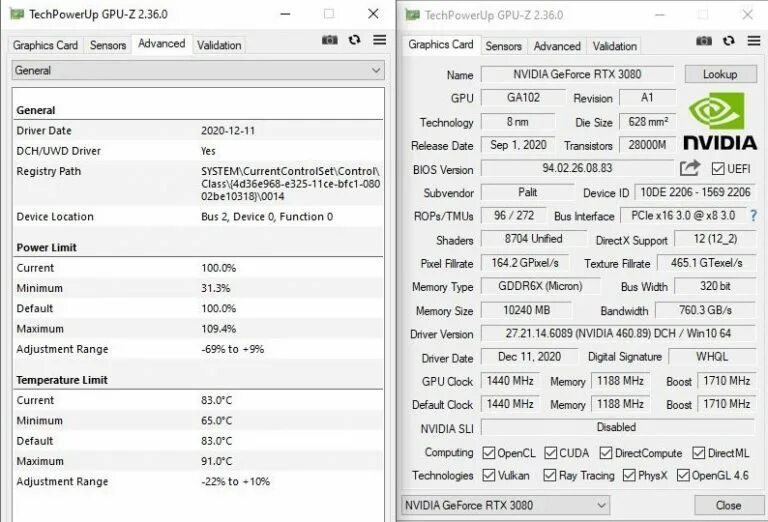Click the BIOS export share icon

click(x=690, y=168)
